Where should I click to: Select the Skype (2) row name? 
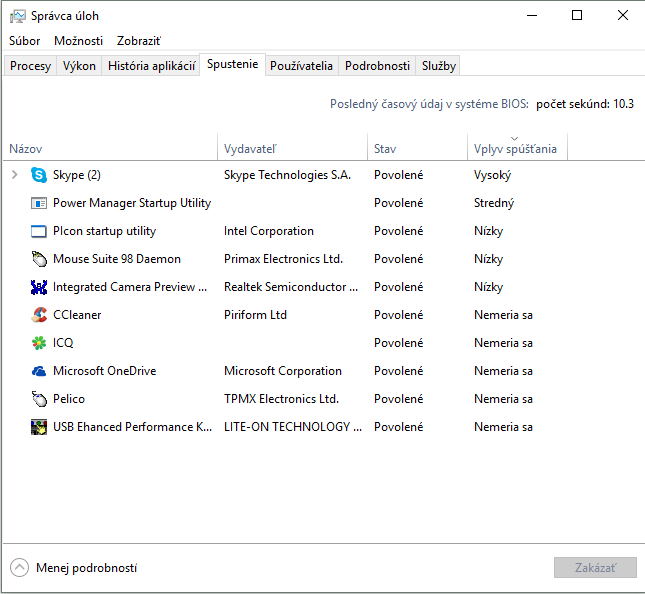(77, 175)
